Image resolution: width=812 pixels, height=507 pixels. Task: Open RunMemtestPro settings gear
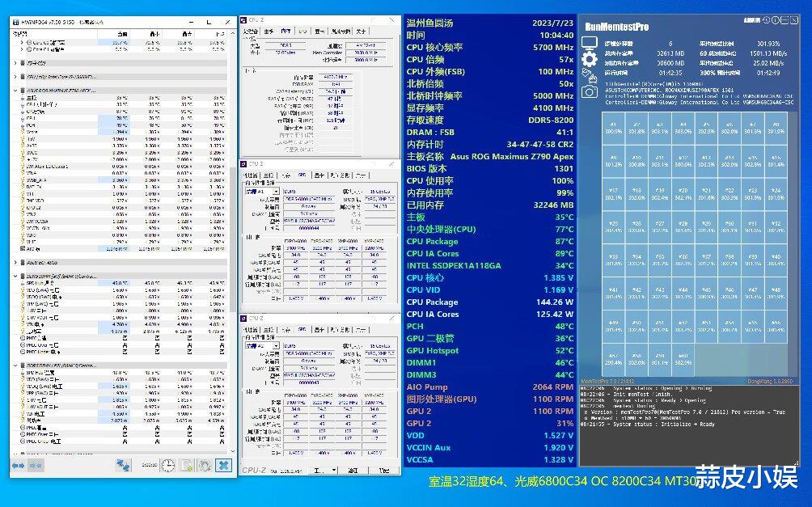[x=590, y=59]
